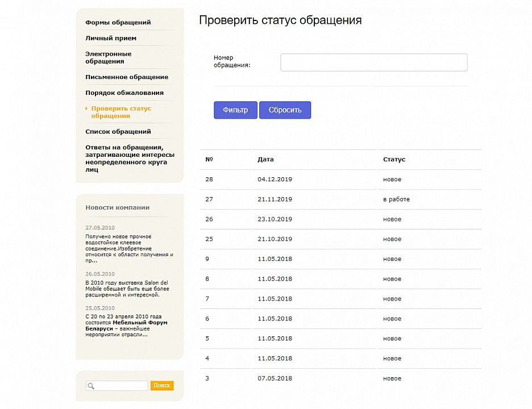Image resolution: width=532 pixels, height=409 pixels.
Task: Select Проверить статус обращения sidebar item
Action: coord(121,112)
